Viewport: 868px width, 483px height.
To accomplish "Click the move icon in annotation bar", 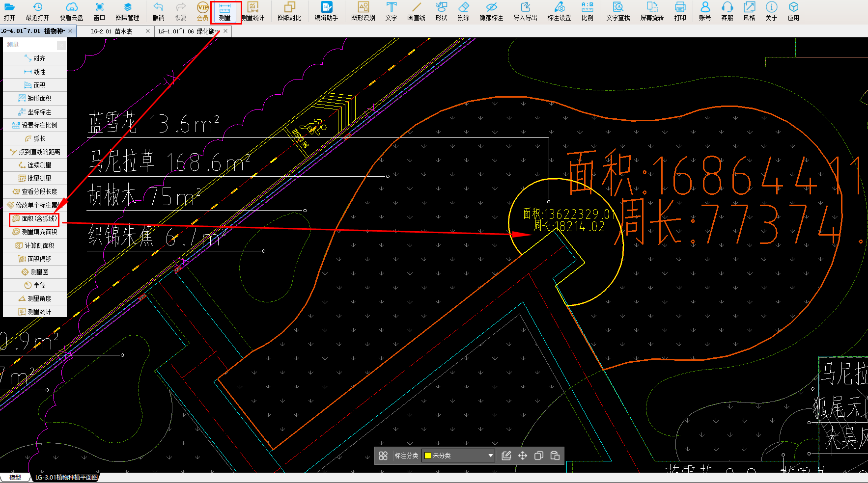I will [x=523, y=456].
